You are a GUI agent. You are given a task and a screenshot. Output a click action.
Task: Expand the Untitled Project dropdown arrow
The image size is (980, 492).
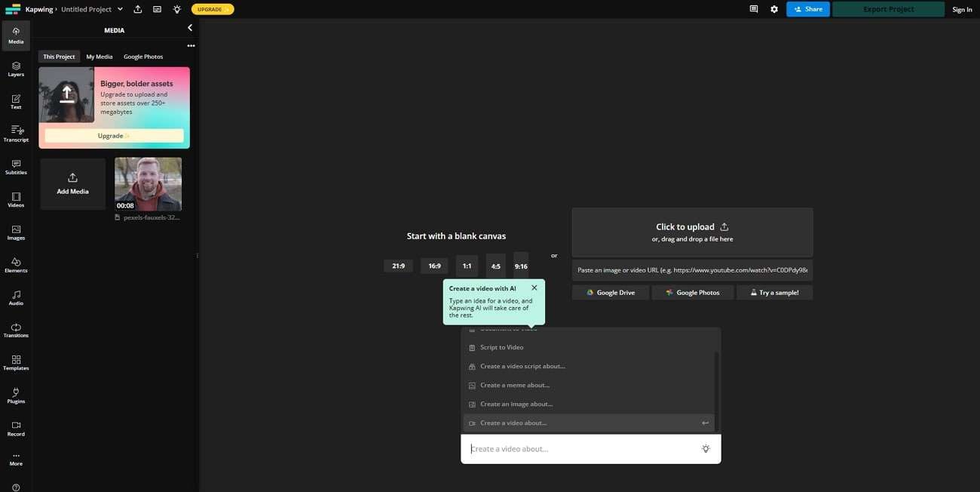120,9
